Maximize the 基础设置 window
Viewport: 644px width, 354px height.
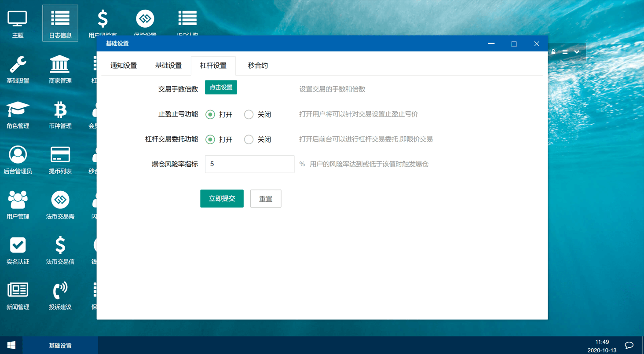(x=514, y=44)
